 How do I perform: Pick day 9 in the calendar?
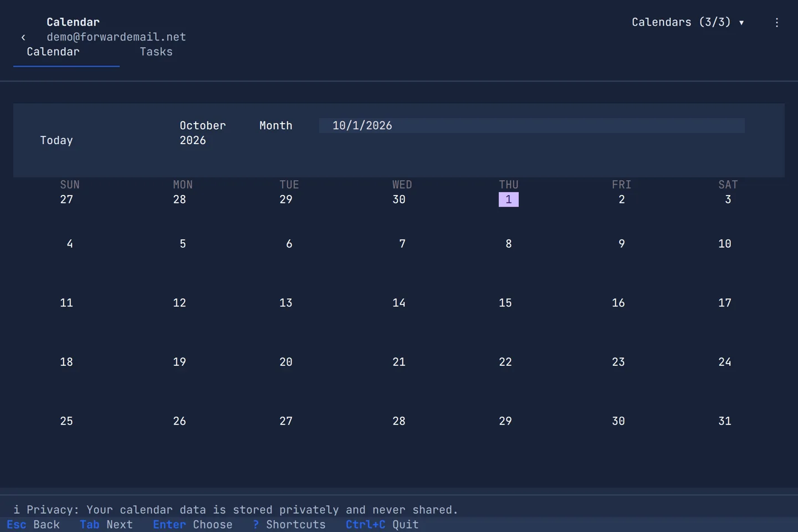click(x=622, y=244)
